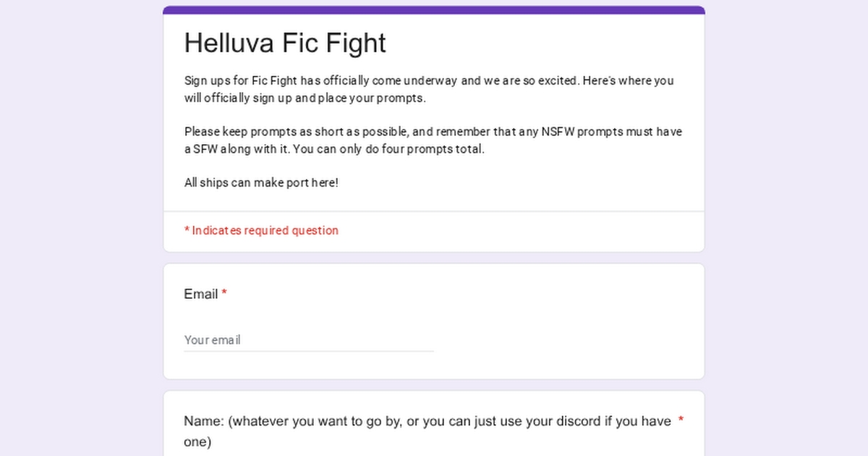Click the "Helluva Fic Fight" form title
868x456 pixels.
click(285, 43)
